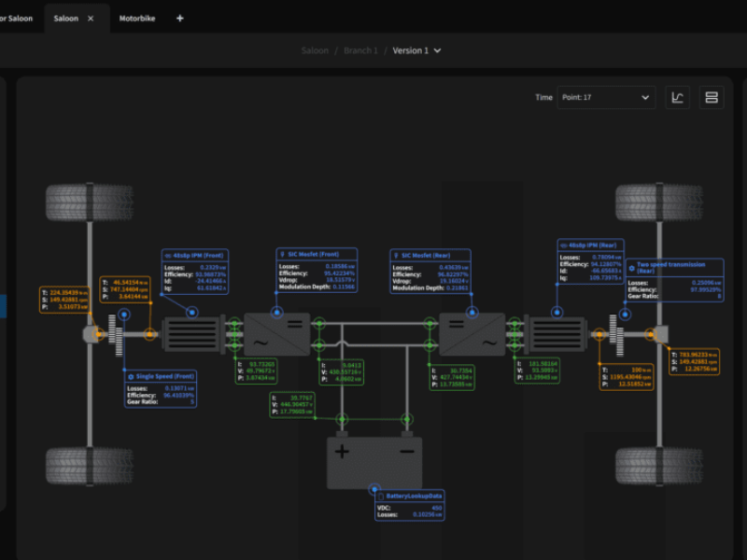747x560 pixels.
Task: Click the icon on Two speed transmission (Rear) label
Action: (632, 270)
